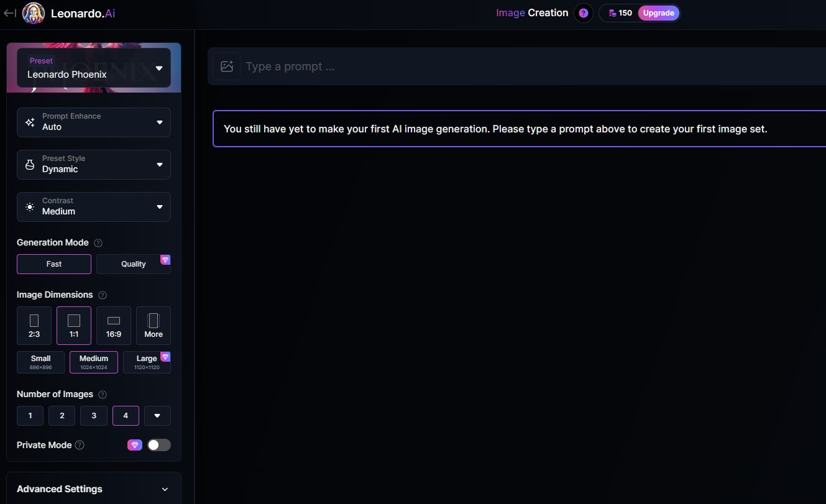The height and width of the screenshot is (504, 826).
Task: Click the back arrow icon
Action: point(10,13)
